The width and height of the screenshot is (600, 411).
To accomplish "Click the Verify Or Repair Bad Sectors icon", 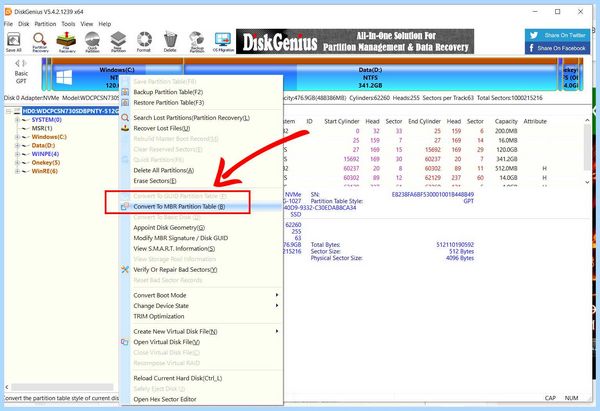I will click(x=125, y=269).
